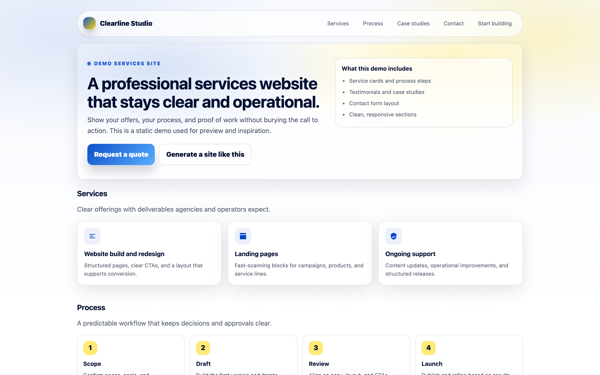600x375 pixels.
Task: Click the Request a quote button
Action: [x=121, y=155]
